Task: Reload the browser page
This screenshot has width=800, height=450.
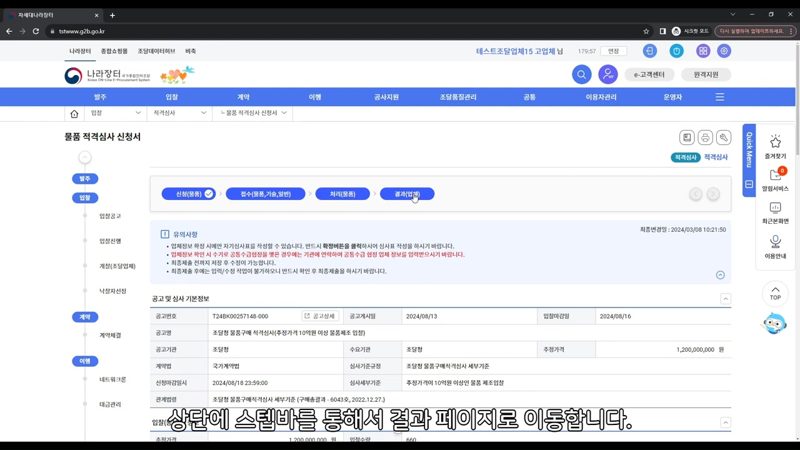Action: click(x=36, y=31)
